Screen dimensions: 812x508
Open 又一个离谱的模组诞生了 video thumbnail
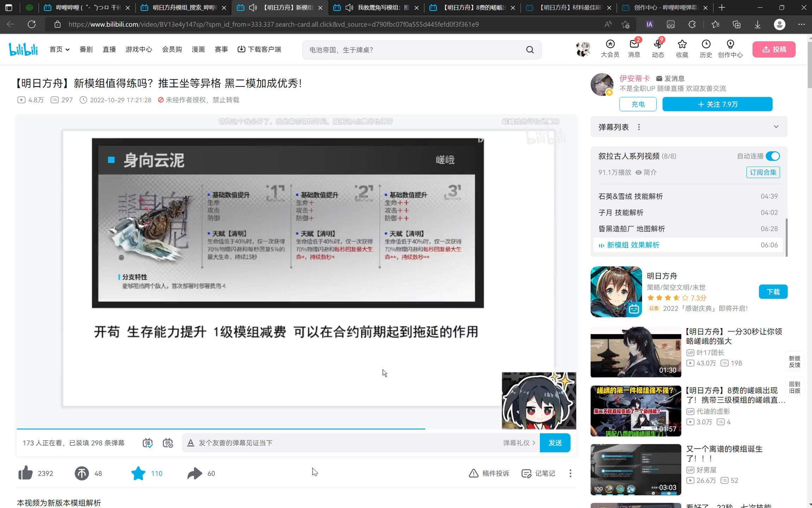[636, 470]
